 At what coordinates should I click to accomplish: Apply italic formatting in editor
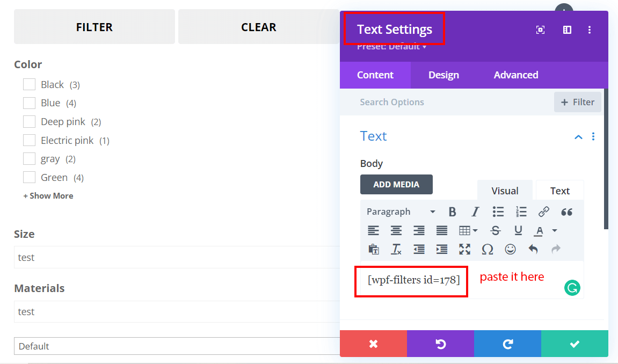point(475,212)
